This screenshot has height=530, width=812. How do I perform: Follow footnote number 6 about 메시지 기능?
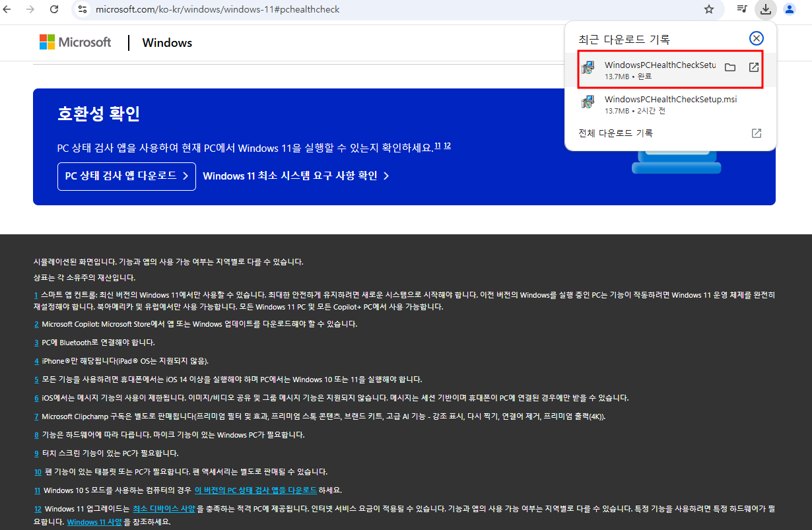(x=36, y=398)
